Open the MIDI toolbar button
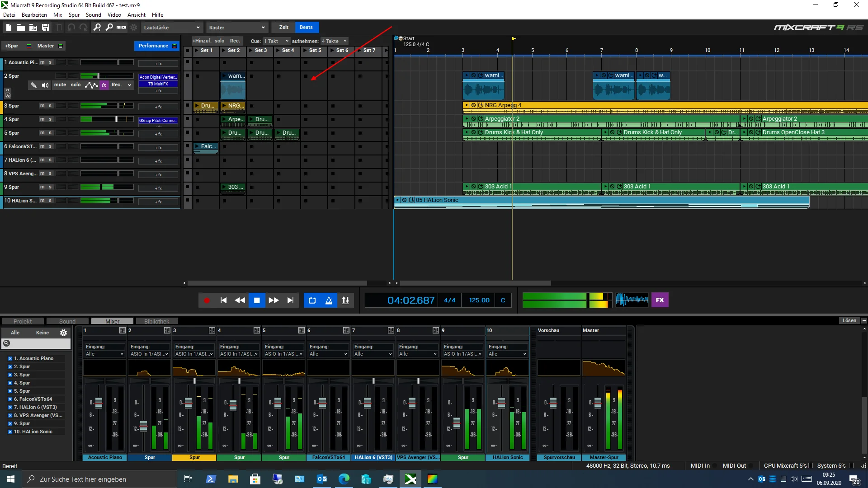This screenshot has width=868, height=488. click(x=122, y=28)
